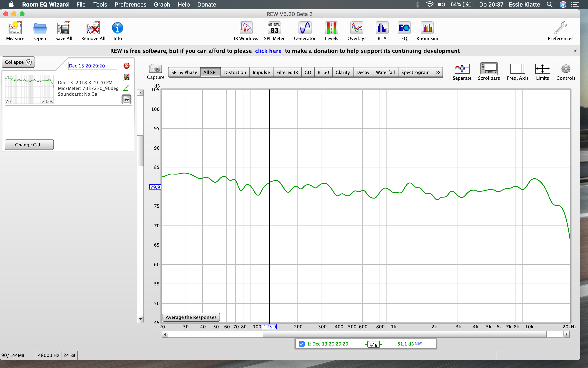
Task: Click horizontal graph scrollbar right arrow
Action: [567, 334]
